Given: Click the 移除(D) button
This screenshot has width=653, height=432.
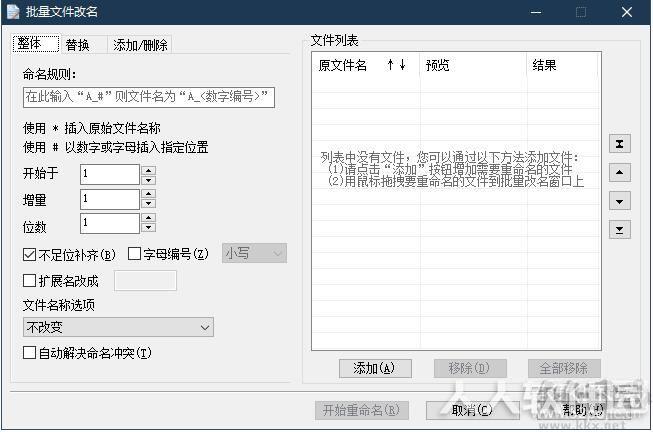Looking at the screenshot, I should (x=470, y=368).
